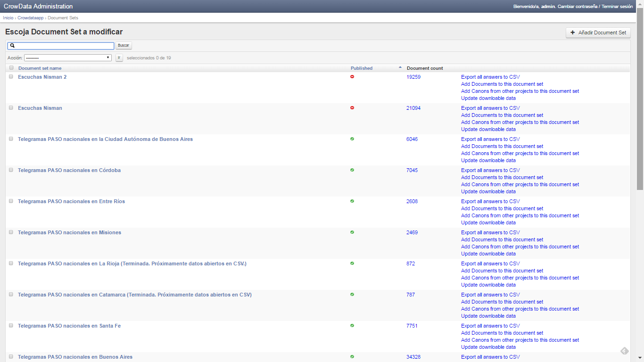This screenshot has height=362, width=644.
Task: Click the green published icon for Córdoba row
Action: click(x=352, y=170)
